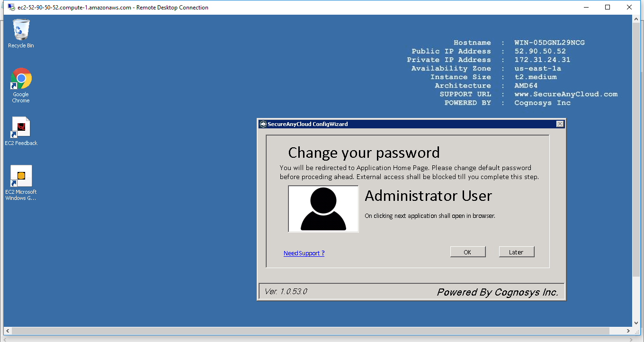Click the horizontal scrollbar right arrow

click(628, 331)
